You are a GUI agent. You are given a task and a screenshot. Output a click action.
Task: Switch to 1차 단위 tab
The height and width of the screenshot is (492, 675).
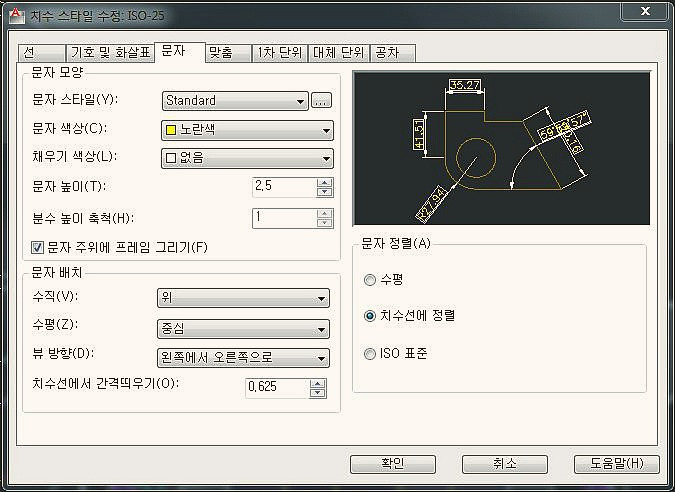(x=279, y=53)
